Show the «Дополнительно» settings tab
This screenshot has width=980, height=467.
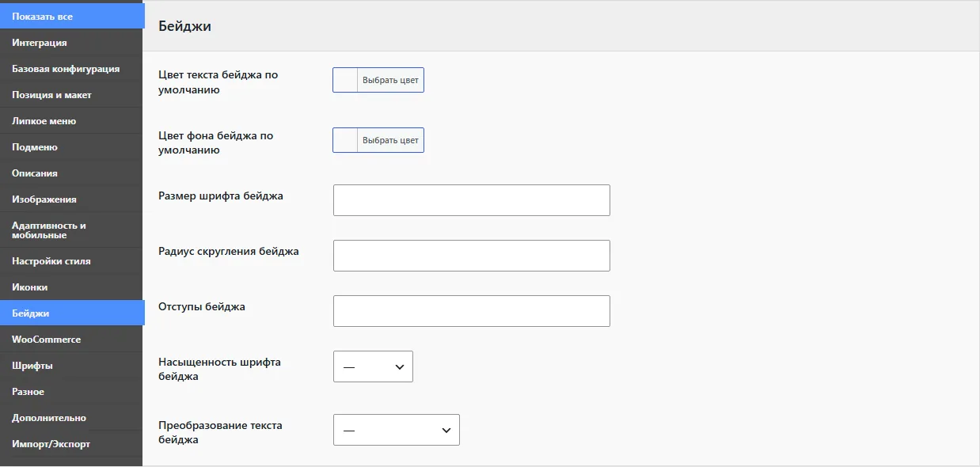(71, 418)
